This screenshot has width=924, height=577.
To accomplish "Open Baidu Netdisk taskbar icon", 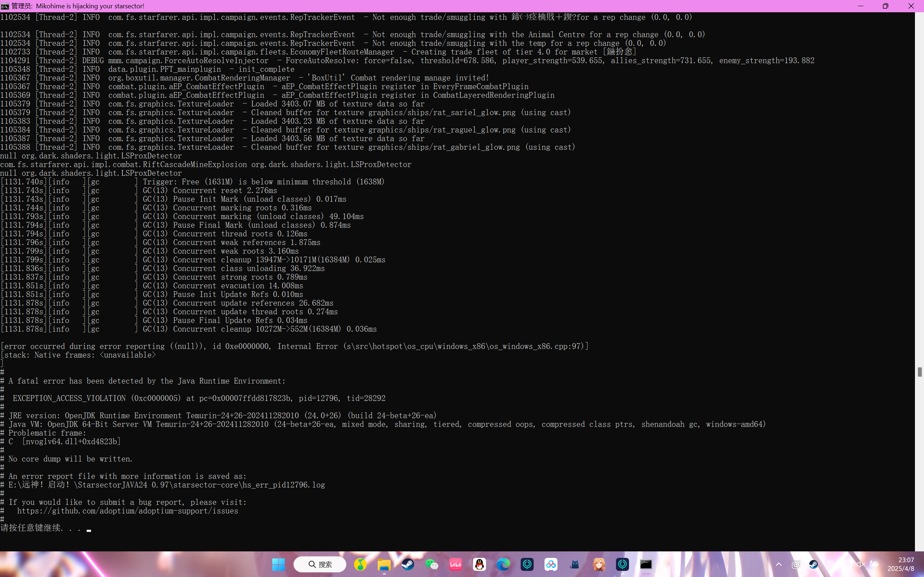I will coord(551,564).
